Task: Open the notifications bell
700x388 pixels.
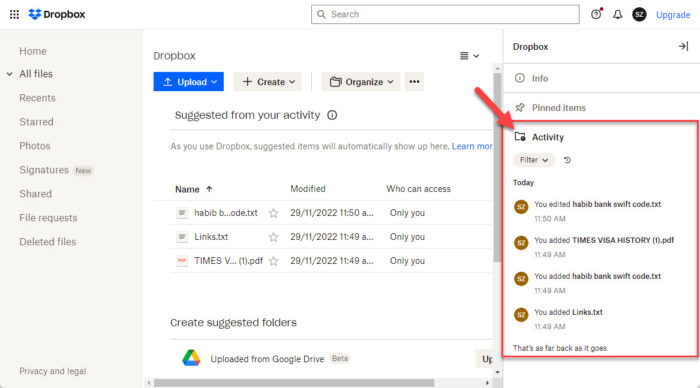Action: point(617,15)
